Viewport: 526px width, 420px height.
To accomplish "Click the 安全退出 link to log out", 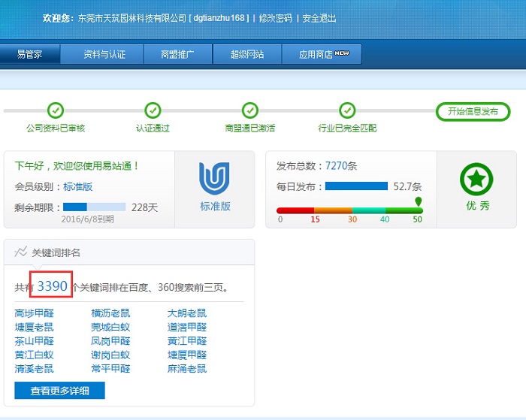I will [x=319, y=18].
